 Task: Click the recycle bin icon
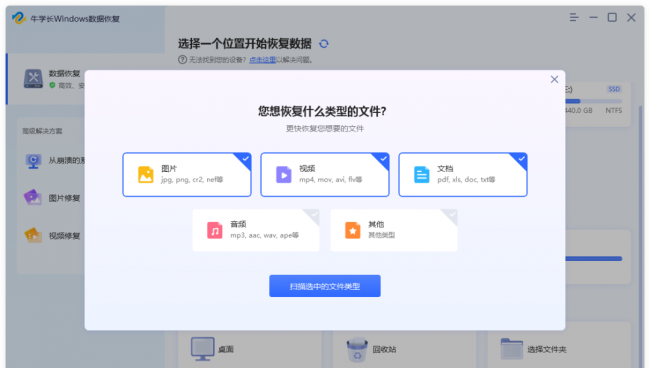click(x=357, y=350)
